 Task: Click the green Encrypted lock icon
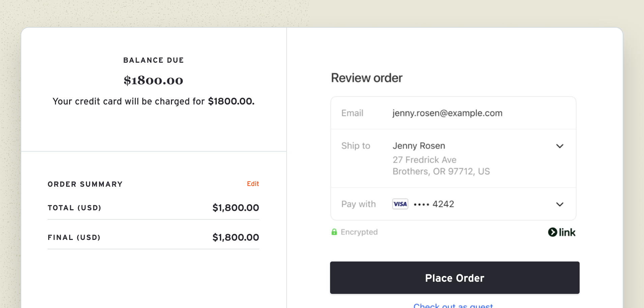coord(334,232)
